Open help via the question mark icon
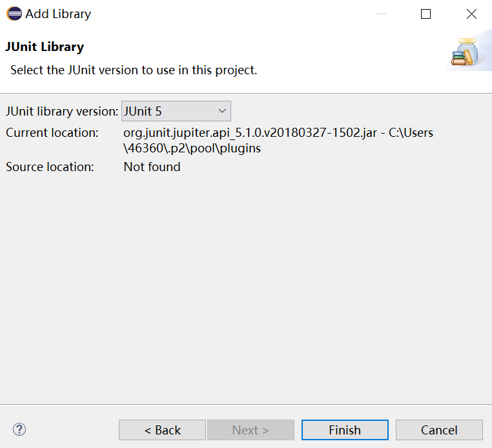The image size is (492, 448). 19,429
